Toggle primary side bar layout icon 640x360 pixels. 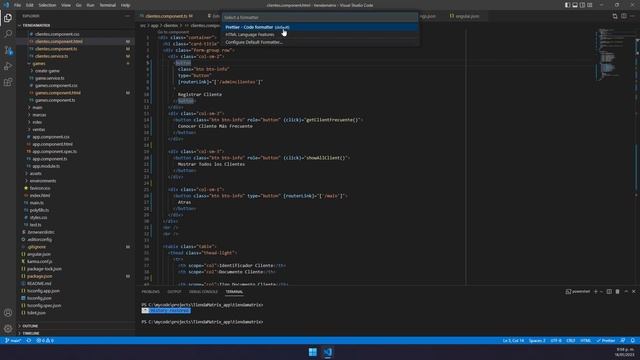pyautogui.click(x=567, y=5)
